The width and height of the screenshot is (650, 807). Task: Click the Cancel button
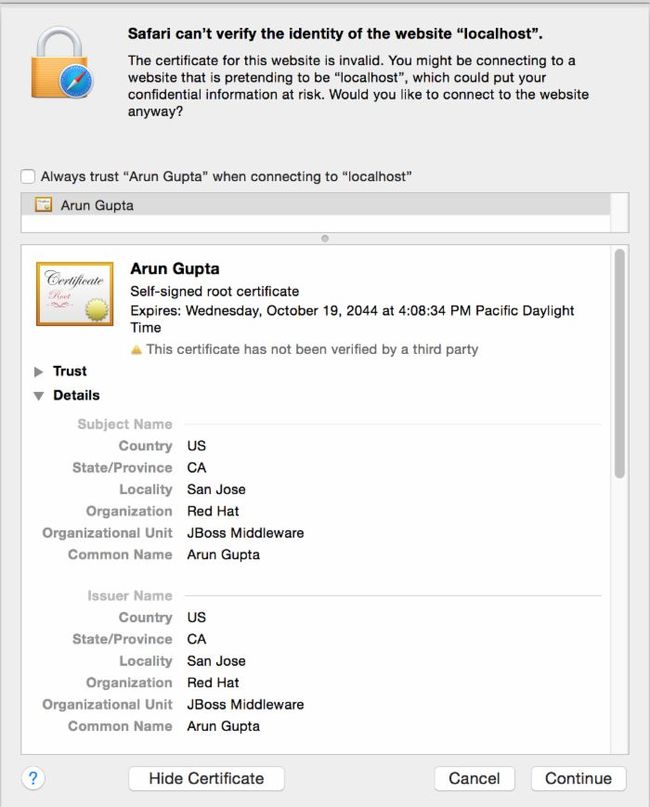[x=474, y=778]
